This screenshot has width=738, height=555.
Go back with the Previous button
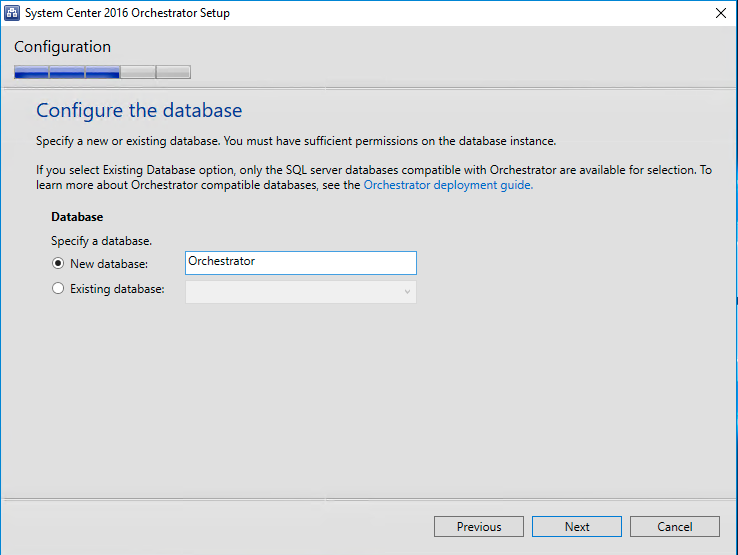479,527
